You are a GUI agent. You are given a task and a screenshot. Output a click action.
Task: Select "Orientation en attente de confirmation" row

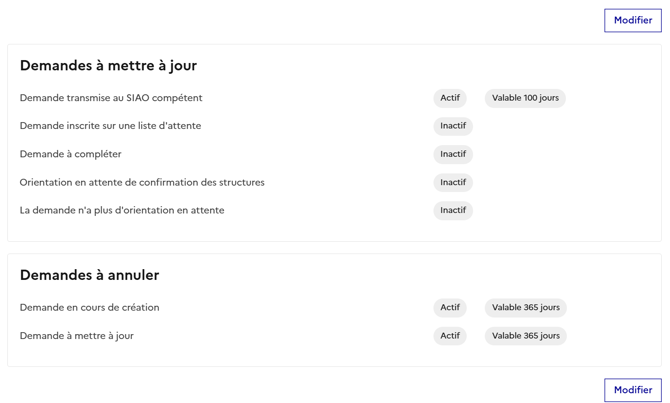(x=142, y=182)
